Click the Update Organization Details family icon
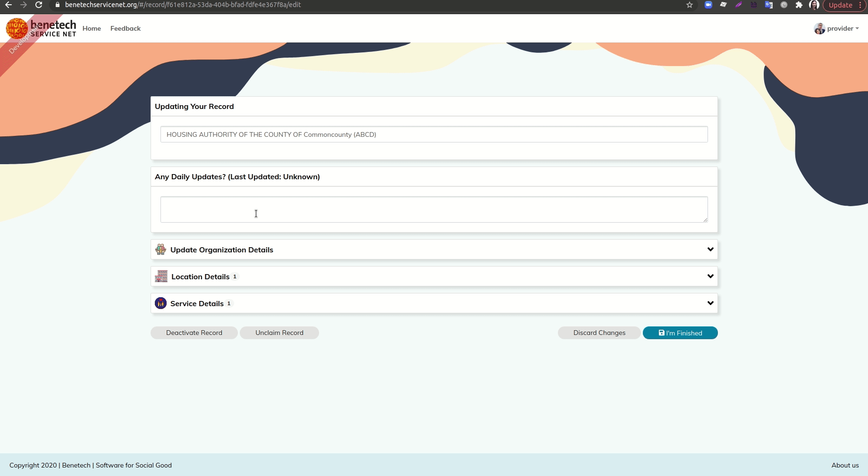This screenshot has height=476, width=868. pos(161,249)
